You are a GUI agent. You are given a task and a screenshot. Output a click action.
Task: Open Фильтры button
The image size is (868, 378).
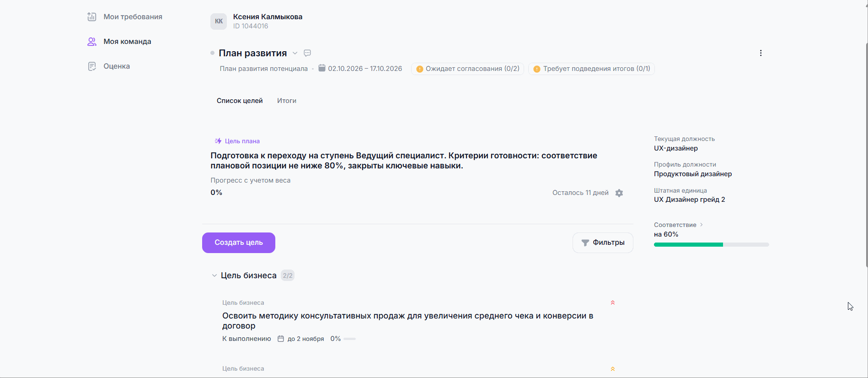tap(603, 243)
